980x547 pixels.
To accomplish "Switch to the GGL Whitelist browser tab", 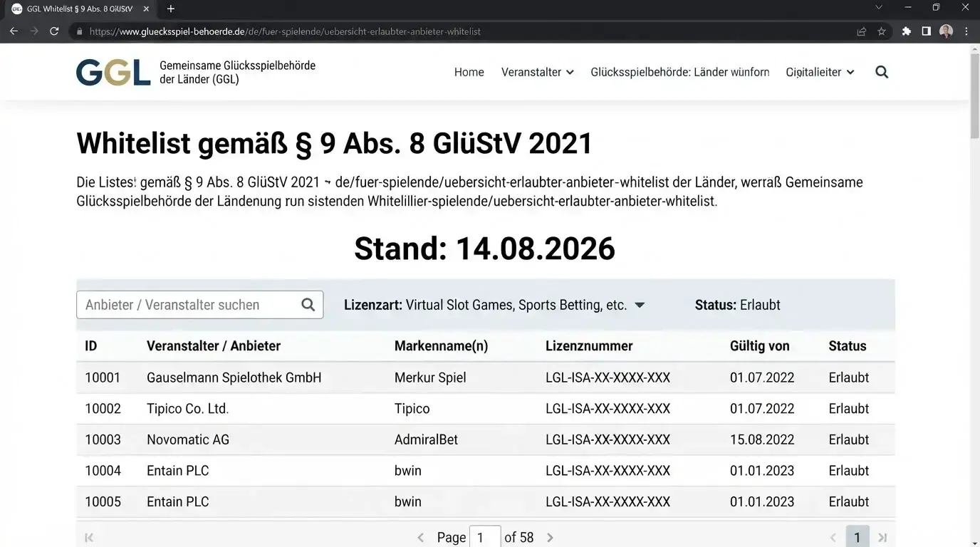I will point(78,9).
